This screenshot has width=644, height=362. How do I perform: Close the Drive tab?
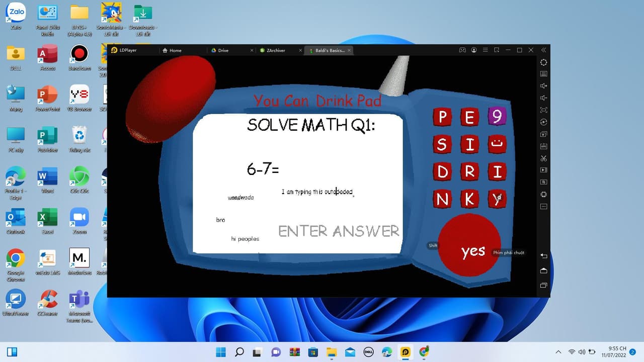[x=252, y=50]
